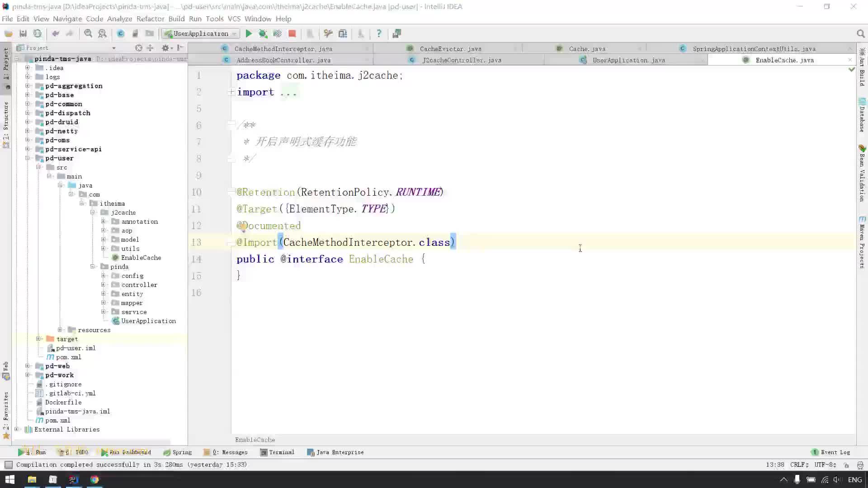Click the Find magnifier icon in toolbar

coord(88,33)
